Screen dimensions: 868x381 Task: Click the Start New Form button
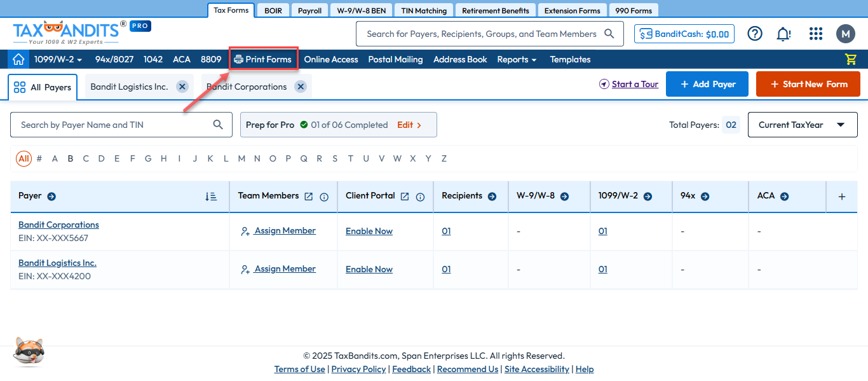[808, 84]
